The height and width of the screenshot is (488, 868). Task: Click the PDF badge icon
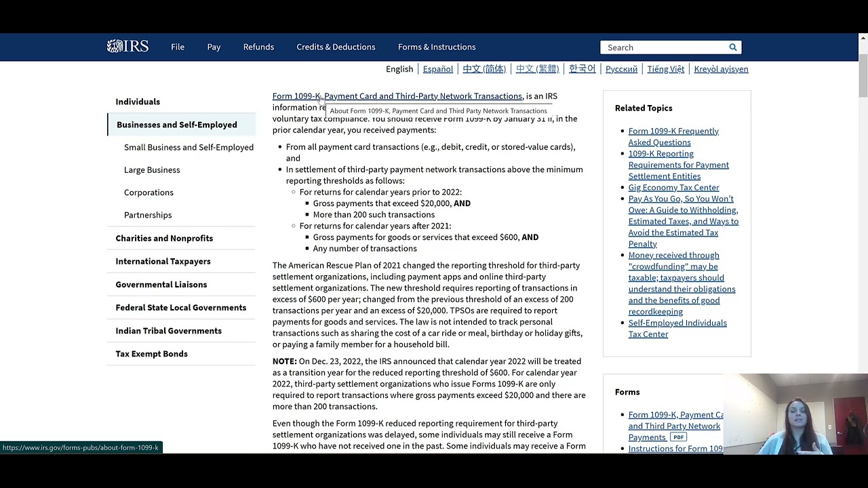[x=678, y=437]
